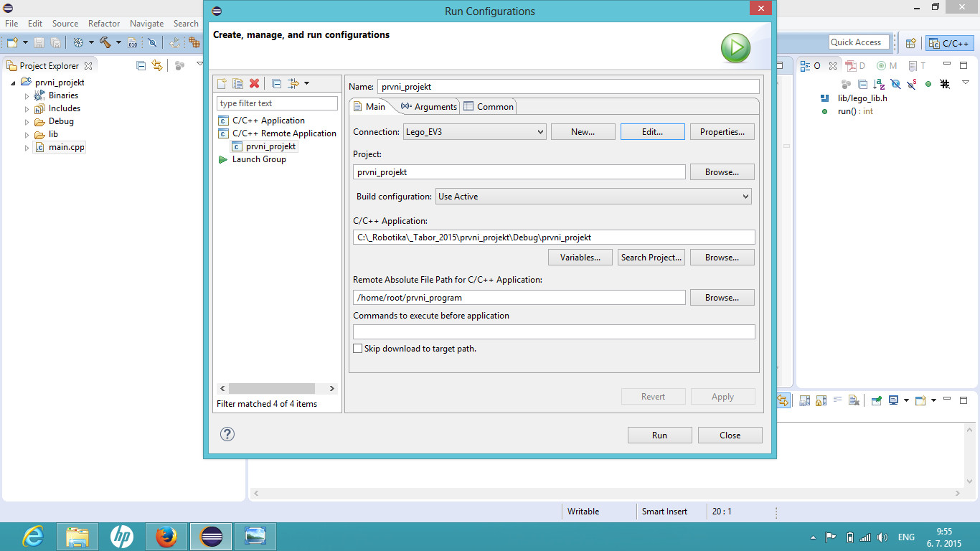Image resolution: width=980 pixels, height=551 pixels.
Task: Click the Search Project... button
Action: (x=651, y=258)
